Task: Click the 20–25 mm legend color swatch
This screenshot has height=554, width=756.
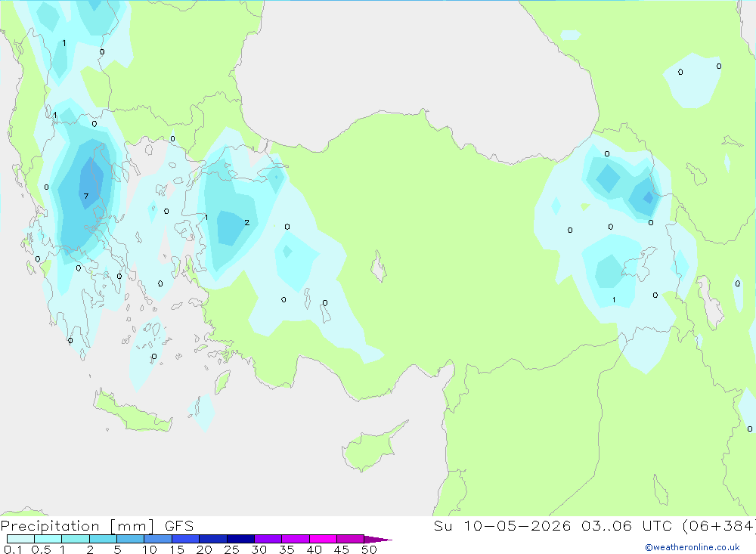Action: pos(213,539)
